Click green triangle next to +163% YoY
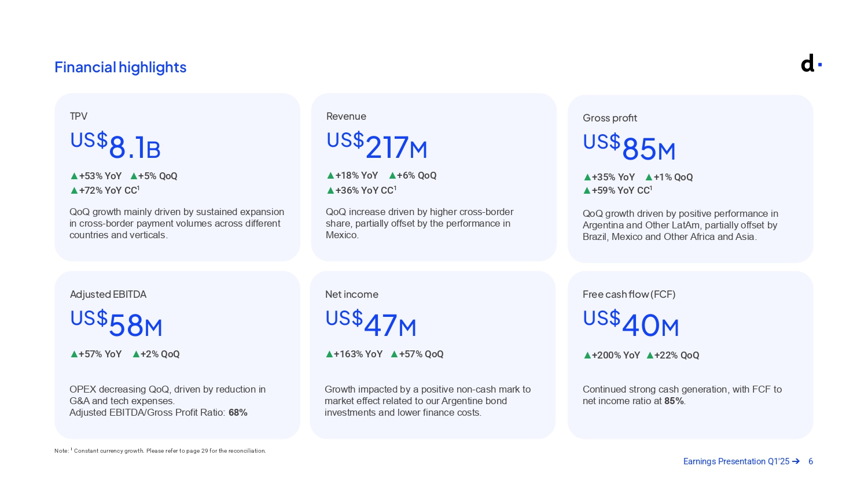Viewport: 868px width, 488px height. click(329, 354)
